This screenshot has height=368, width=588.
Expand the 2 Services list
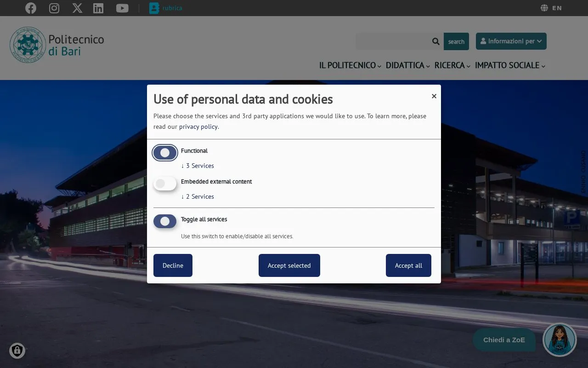[x=198, y=196]
